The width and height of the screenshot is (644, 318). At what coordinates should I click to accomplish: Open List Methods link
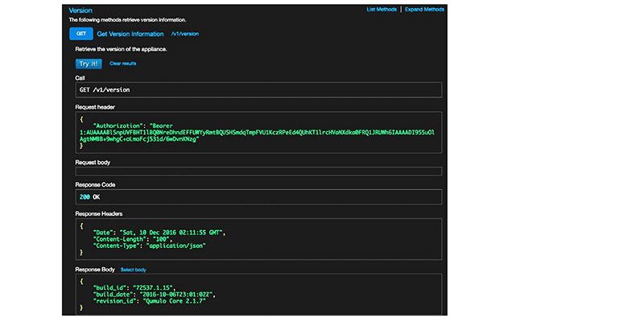click(382, 10)
